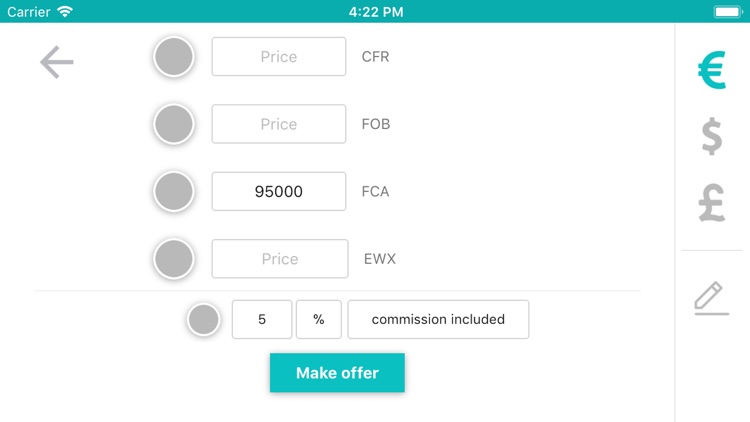Image resolution: width=750 pixels, height=422 pixels.
Task: Focus the FOB Price input field
Action: point(279,124)
